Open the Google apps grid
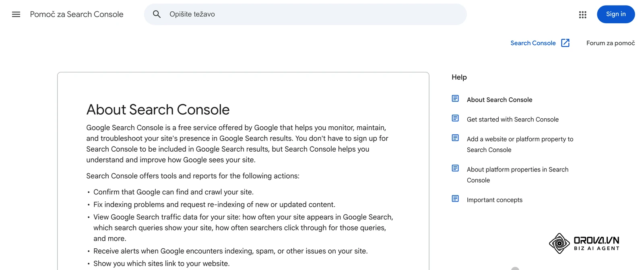 582,14
